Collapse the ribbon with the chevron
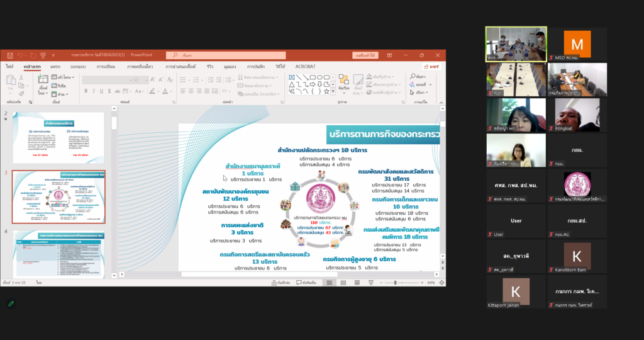 coord(441,103)
